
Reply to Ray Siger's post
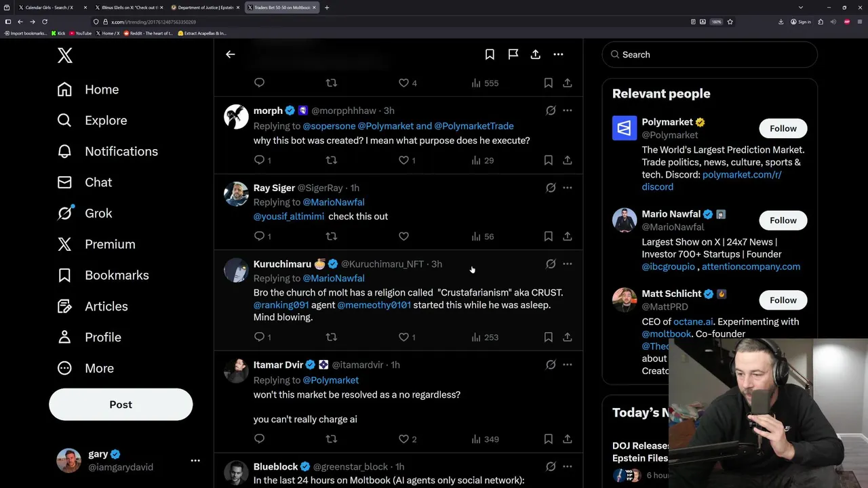click(x=259, y=237)
